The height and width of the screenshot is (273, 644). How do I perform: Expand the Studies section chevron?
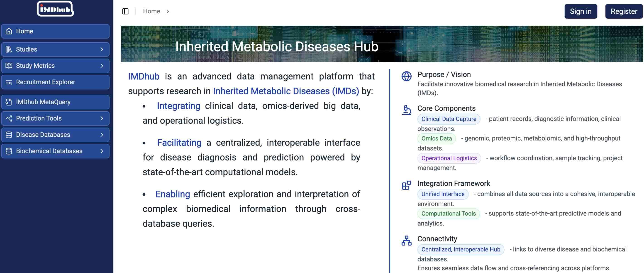coord(102,49)
